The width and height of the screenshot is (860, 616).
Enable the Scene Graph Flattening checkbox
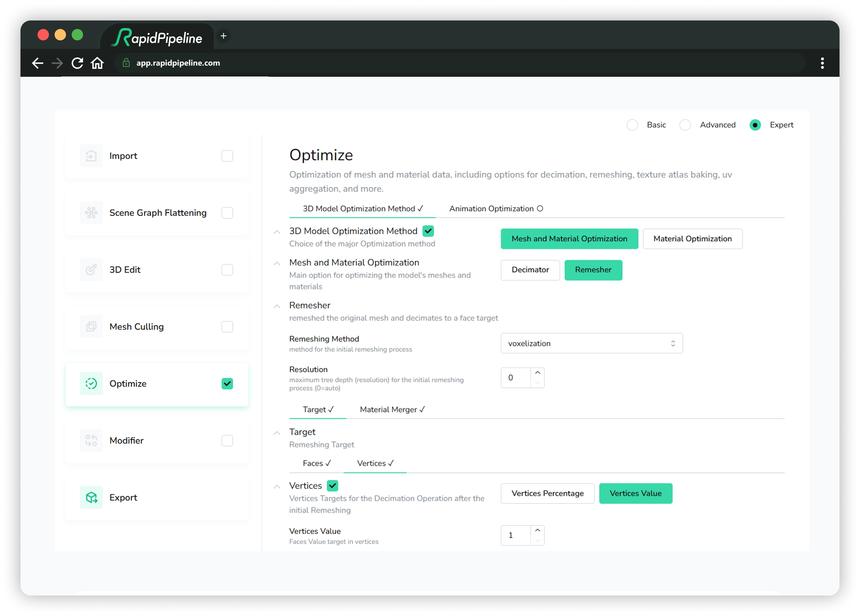(x=227, y=213)
